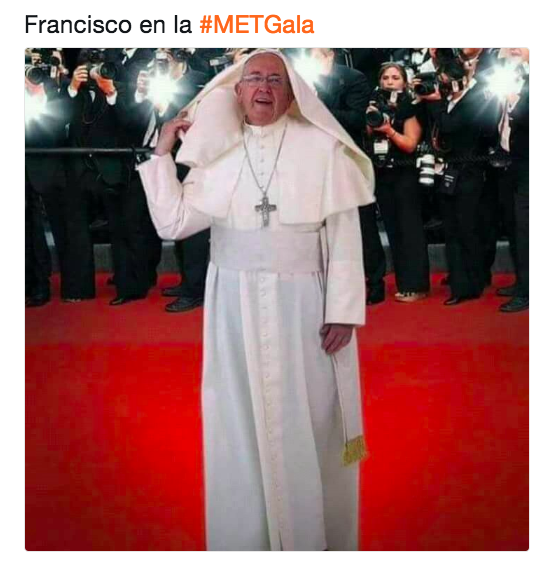
Task: Click the eyeglasses on the man's face
Action: tap(262, 80)
